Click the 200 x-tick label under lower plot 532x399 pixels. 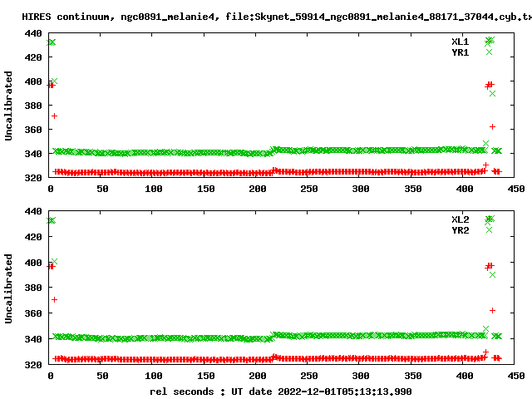point(258,376)
